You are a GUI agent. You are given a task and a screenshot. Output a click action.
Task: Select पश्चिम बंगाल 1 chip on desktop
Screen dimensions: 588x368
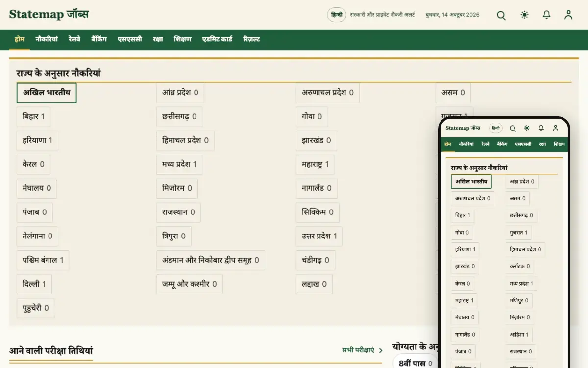43,261
